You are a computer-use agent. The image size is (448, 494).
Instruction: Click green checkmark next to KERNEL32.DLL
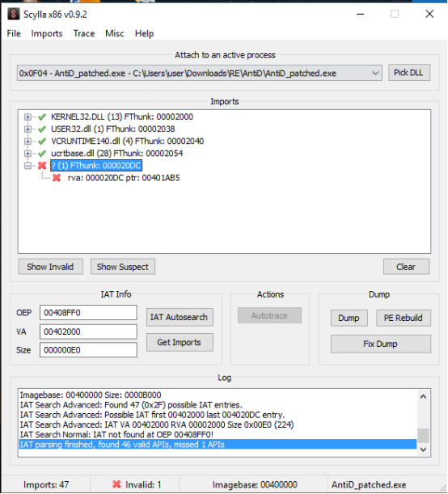(42, 117)
